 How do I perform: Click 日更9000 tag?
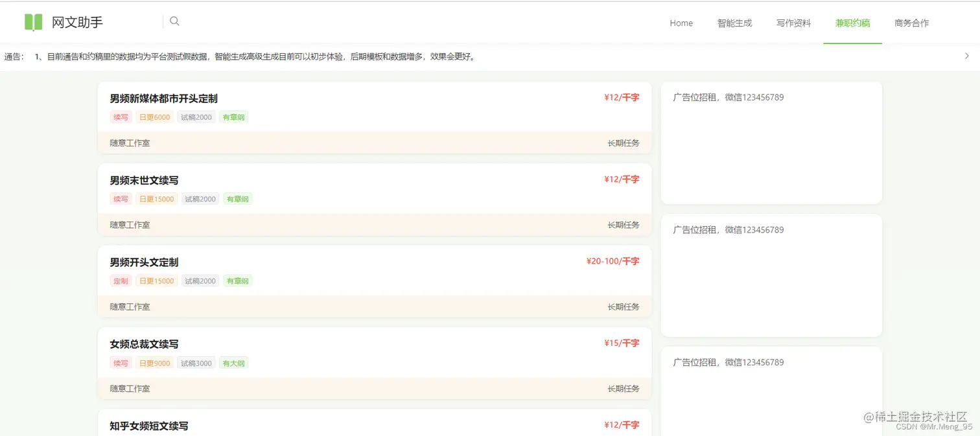pyautogui.click(x=154, y=363)
